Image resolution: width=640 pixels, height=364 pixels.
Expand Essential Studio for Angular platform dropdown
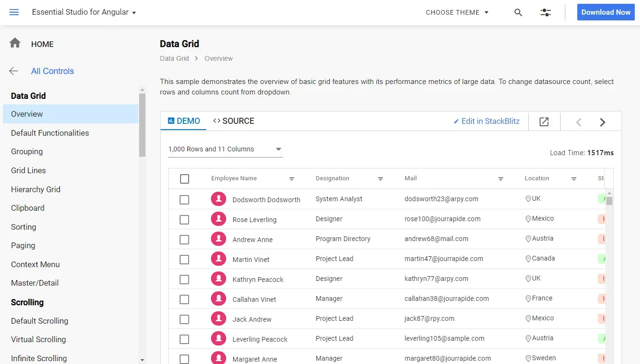click(x=84, y=12)
